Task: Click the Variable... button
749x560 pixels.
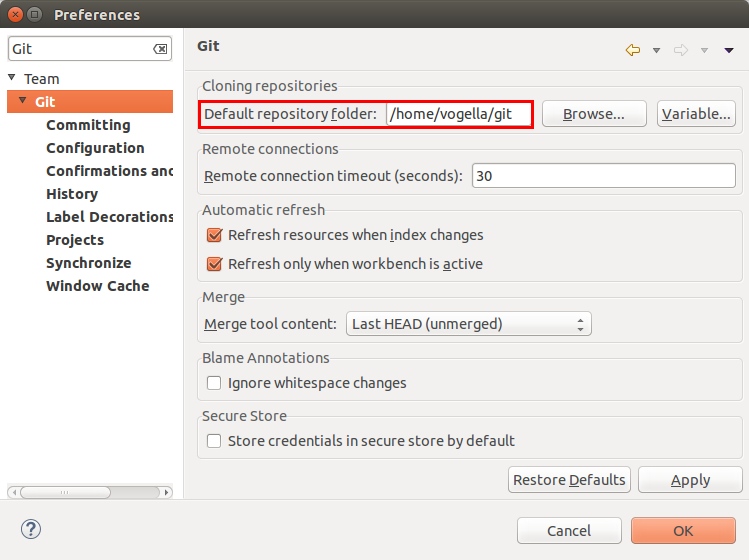Action: [696, 114]
